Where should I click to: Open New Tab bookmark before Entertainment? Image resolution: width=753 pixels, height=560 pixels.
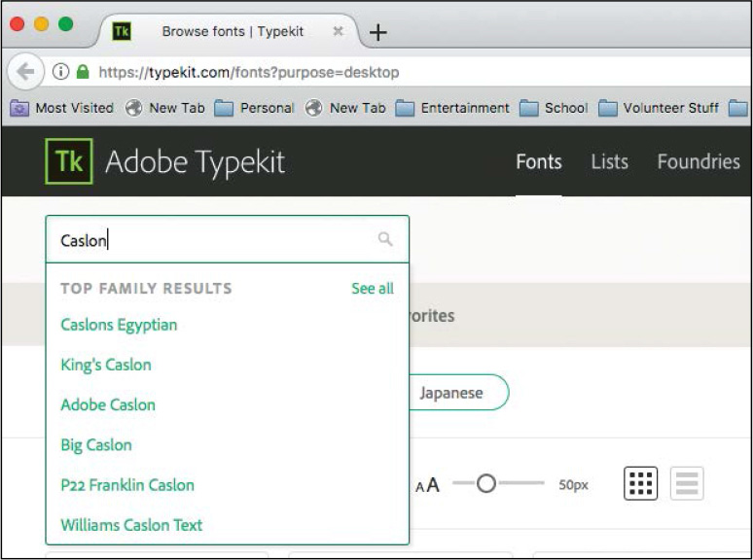(345, 108)
